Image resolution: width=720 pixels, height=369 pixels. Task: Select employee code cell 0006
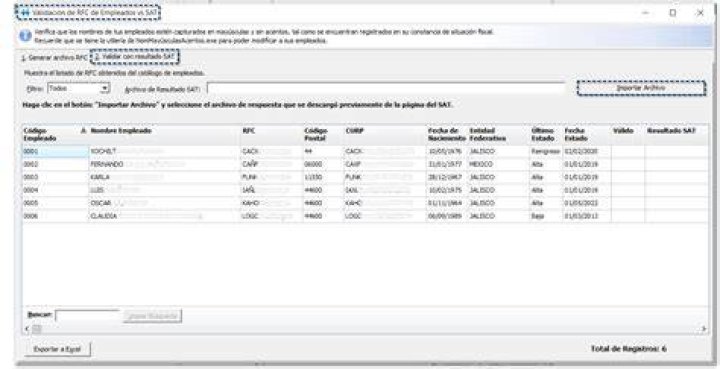point(55,216)
